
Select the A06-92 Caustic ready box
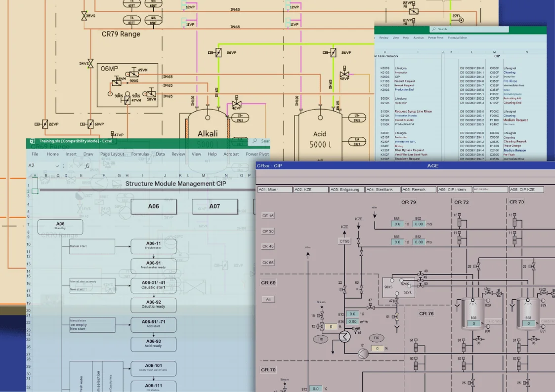point(153,305)
